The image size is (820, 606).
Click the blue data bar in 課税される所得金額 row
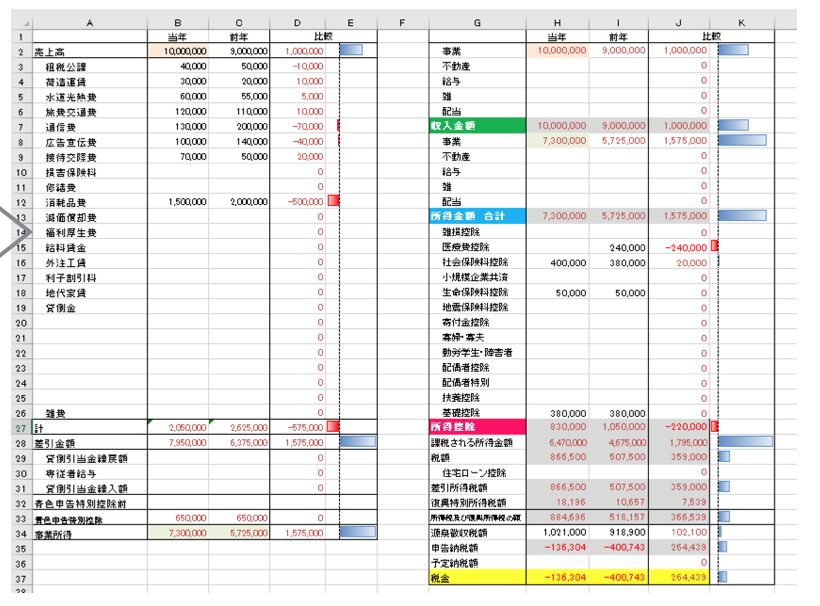coord(745,441)
